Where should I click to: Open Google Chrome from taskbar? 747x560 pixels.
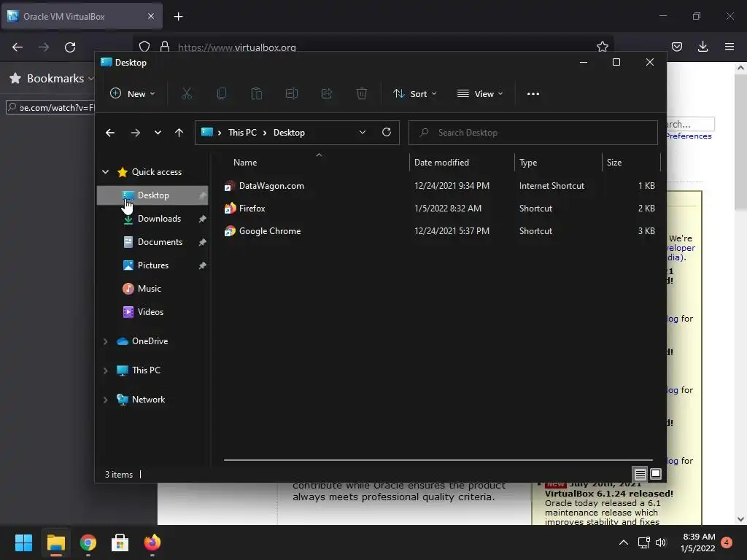(88, 542)
